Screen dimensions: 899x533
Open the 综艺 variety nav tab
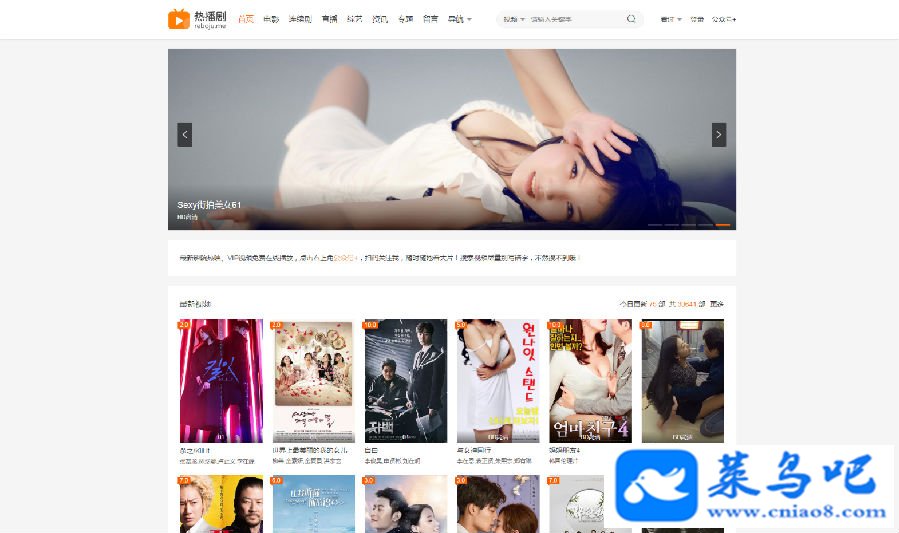[354, 19]
